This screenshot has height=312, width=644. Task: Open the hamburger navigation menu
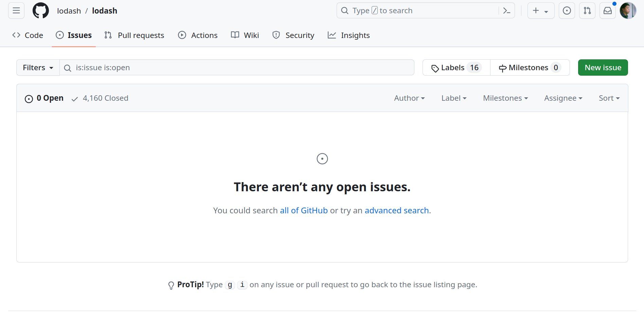click(16, 11)
